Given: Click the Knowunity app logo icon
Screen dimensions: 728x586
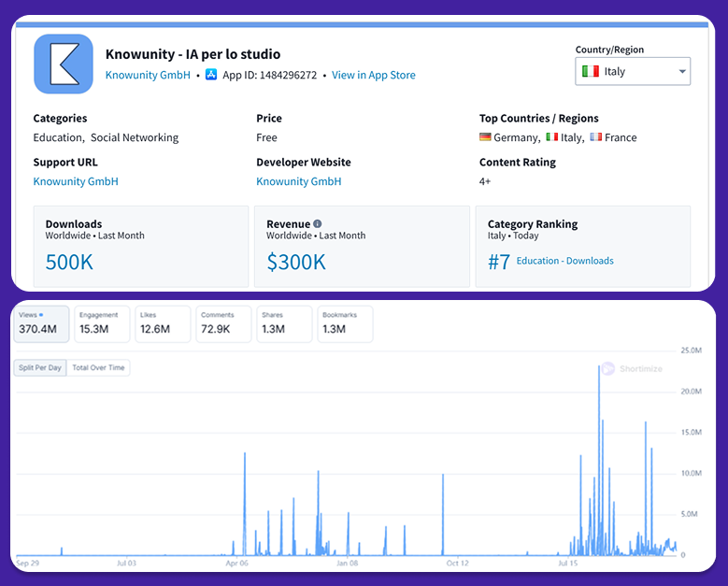Looking at the screenshot, I should pos(64,64).
